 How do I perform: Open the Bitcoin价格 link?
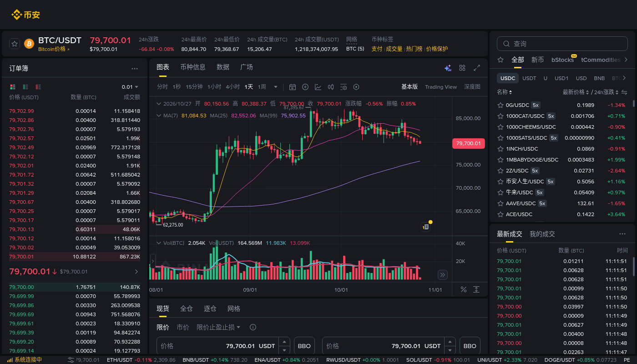click(54, 49)
